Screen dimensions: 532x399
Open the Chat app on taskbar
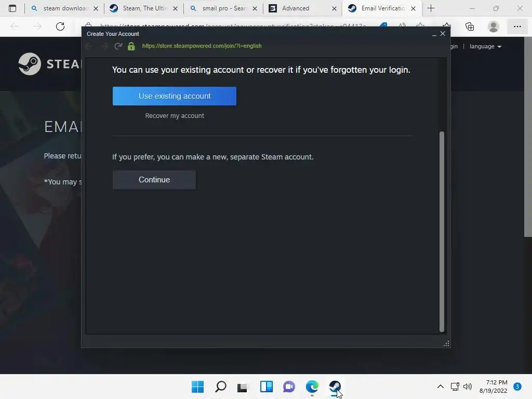[289, 387]
